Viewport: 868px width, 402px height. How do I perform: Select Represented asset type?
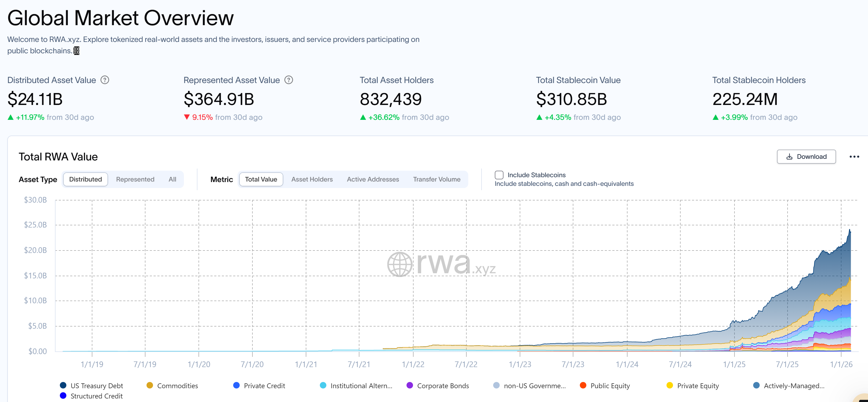click(x=135, y=179)
